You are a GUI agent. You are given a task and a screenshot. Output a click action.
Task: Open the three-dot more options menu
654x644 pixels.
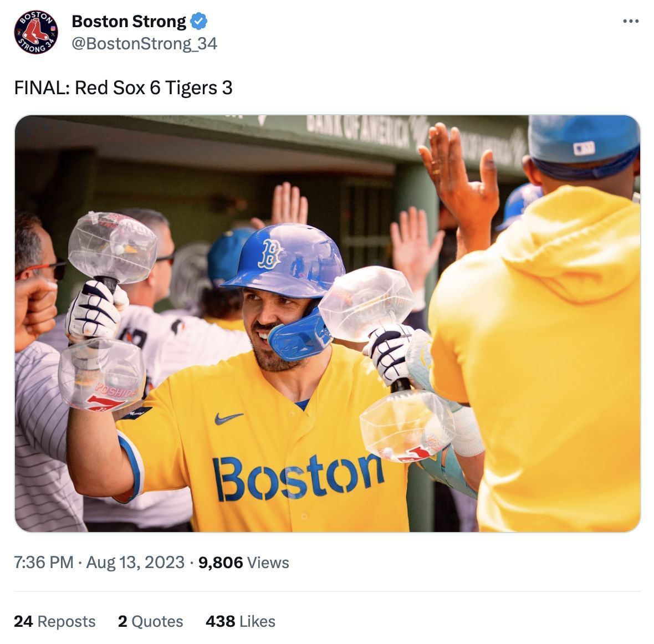631,22
